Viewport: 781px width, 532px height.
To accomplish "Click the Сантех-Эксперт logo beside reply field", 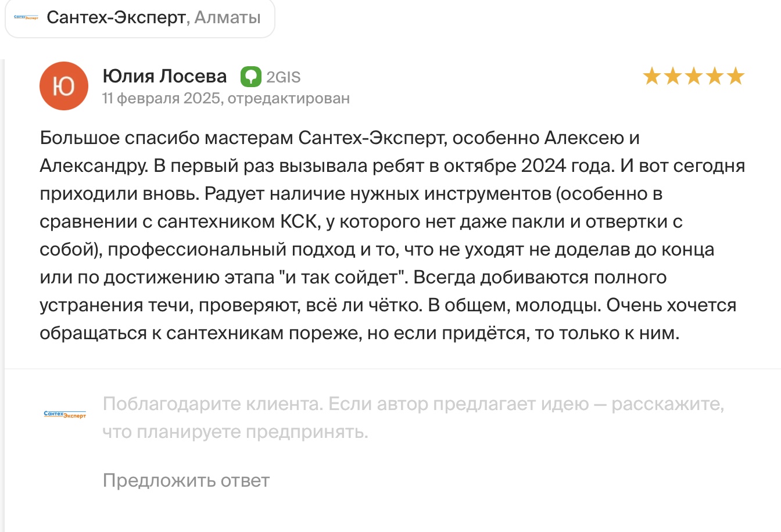I will click(65, 414).
